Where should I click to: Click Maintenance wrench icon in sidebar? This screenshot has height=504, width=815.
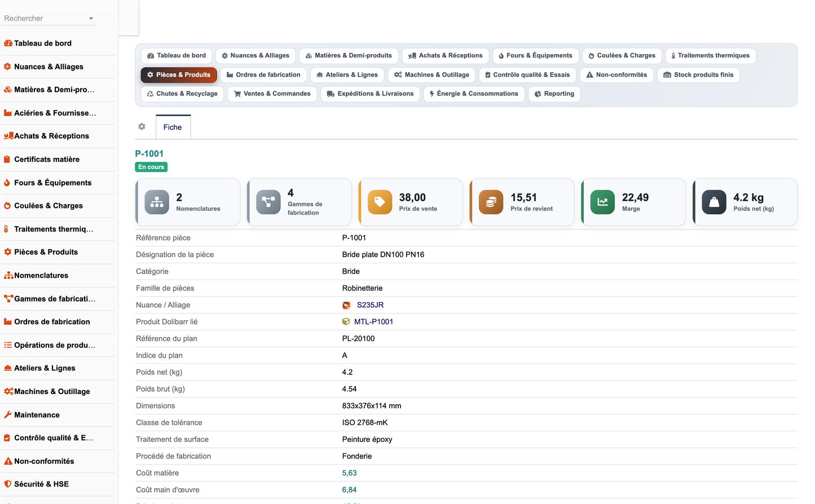[8, 415]
